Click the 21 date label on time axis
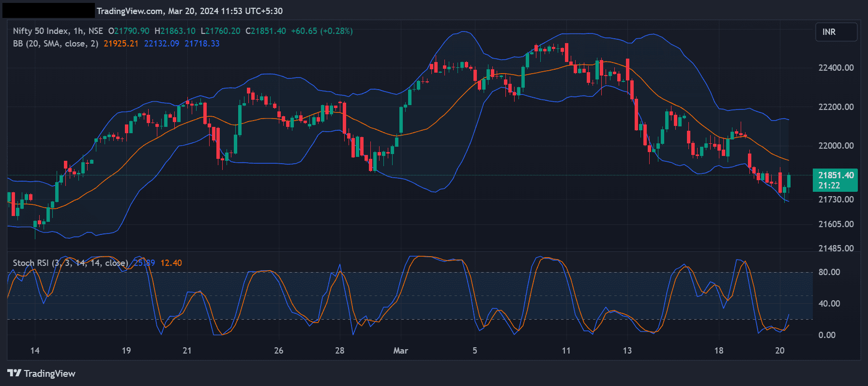This screenshot has height=386, width=868. [x=187, y=351]
